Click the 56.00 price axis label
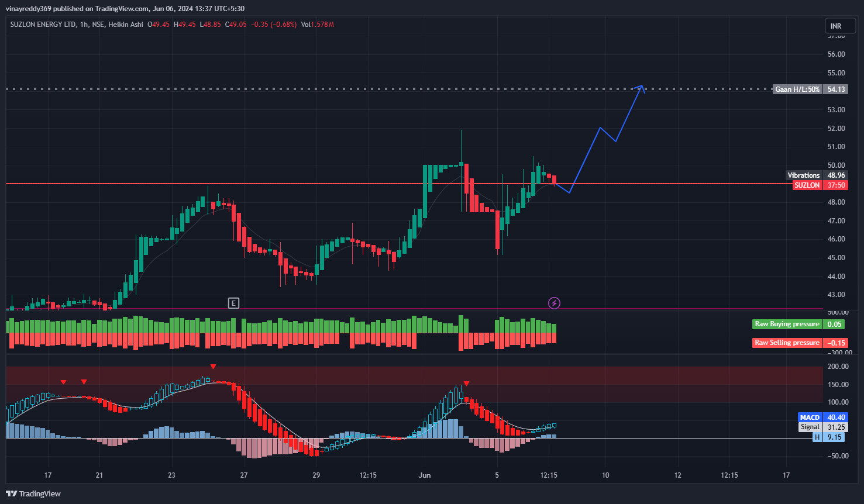The height and width of the screenshot is (504, 864). (x=836, y=54)
